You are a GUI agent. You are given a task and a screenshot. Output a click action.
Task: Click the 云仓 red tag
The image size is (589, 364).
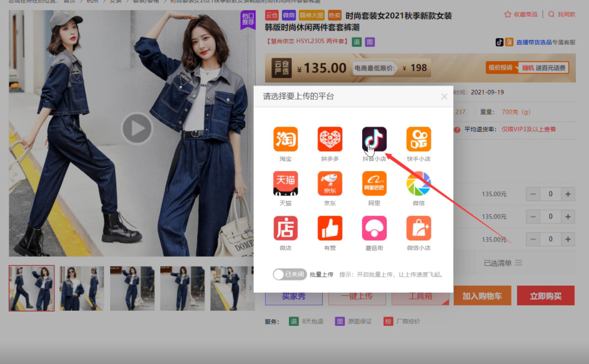click(x=272, y=15)
